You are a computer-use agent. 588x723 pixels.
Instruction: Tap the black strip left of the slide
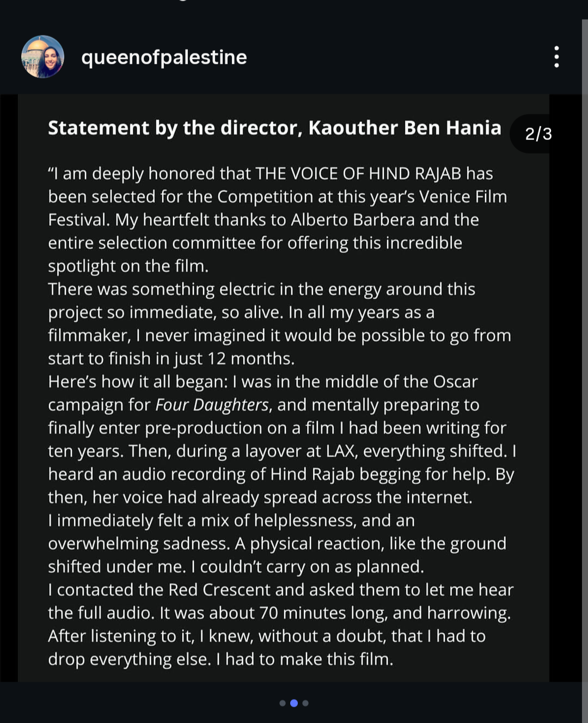pos(9,388)
